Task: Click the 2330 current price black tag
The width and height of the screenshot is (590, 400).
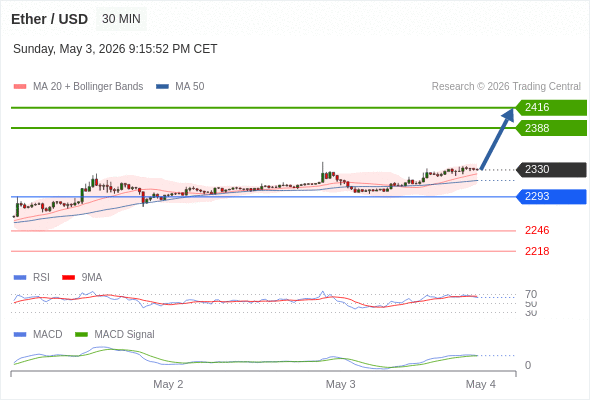Action: (551, 170)
